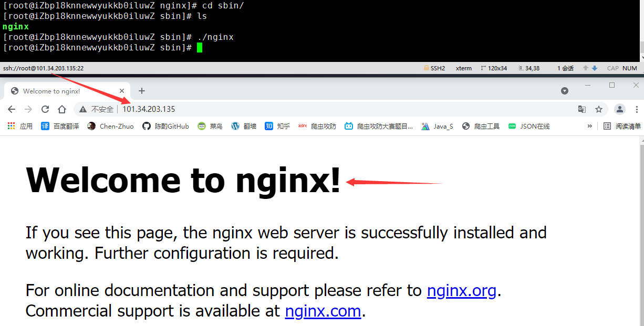Click the browser back arrow

[12, 109]
